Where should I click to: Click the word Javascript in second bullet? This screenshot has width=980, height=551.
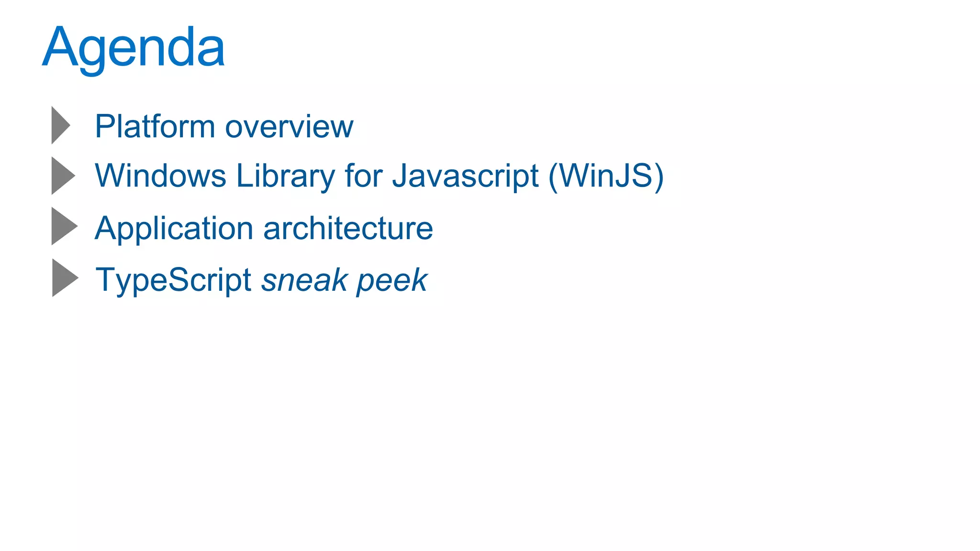466,176
